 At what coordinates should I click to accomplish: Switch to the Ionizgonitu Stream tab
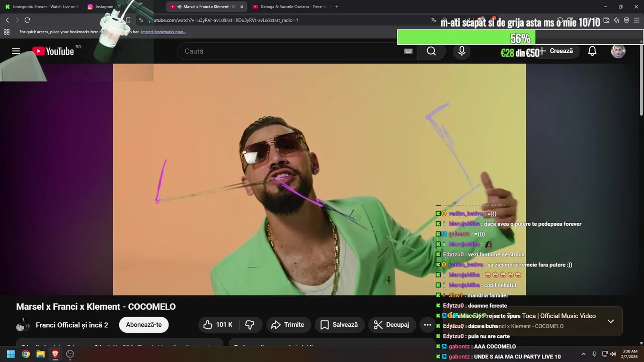(x=41, y=7)
